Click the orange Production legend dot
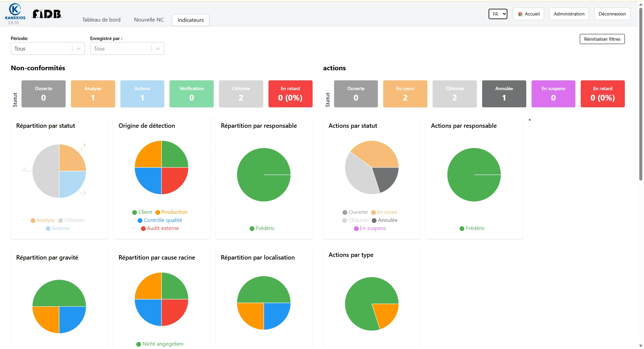 point(157,212)
